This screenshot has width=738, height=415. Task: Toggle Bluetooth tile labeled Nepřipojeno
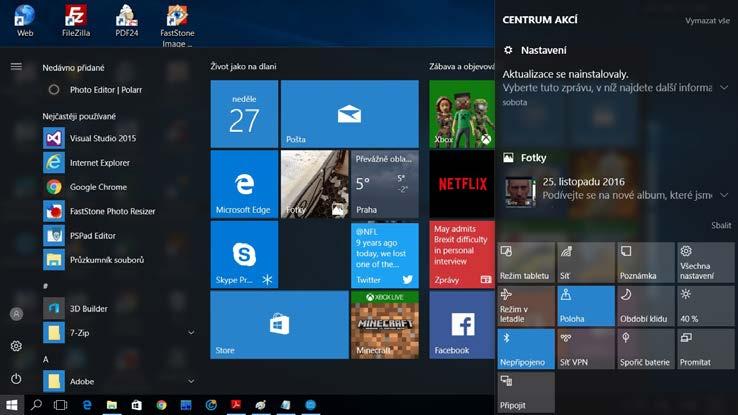click(526, 349)
